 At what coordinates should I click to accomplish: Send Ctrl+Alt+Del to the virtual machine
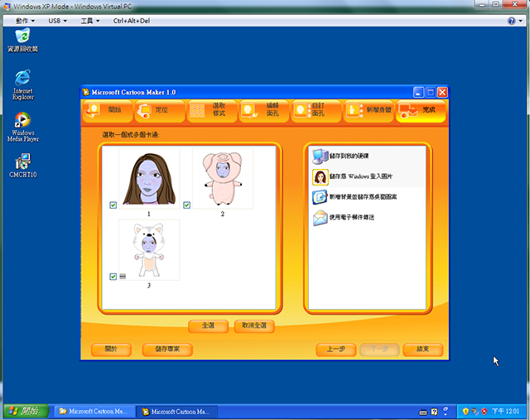(132, 21)
